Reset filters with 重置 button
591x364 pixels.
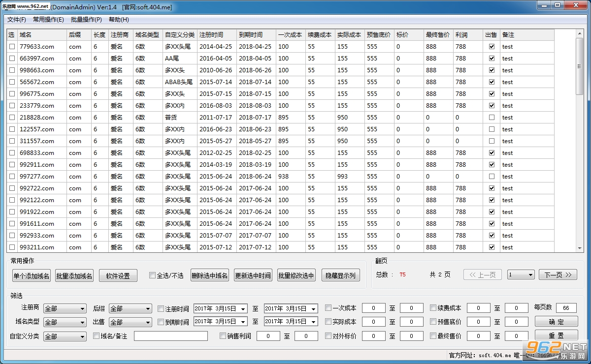pos(557,335)
